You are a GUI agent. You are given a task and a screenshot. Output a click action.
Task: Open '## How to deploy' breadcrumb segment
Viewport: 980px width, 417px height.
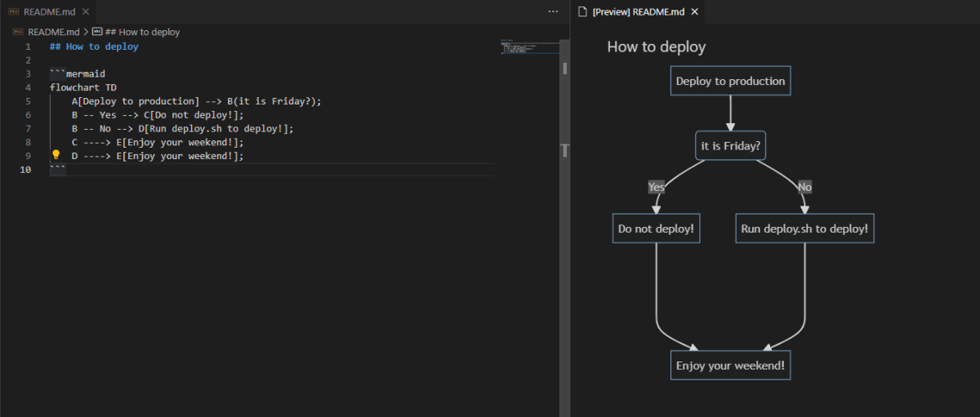142,32
